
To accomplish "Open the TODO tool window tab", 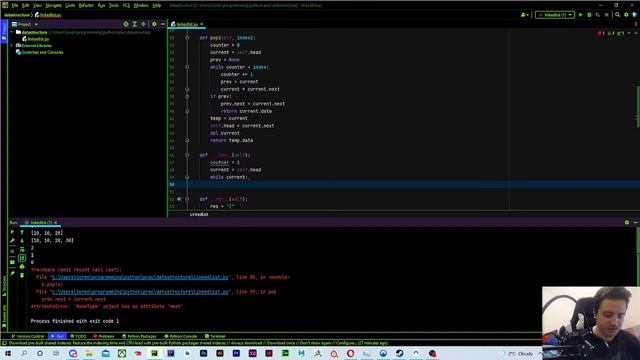I will tap(78, 336).
